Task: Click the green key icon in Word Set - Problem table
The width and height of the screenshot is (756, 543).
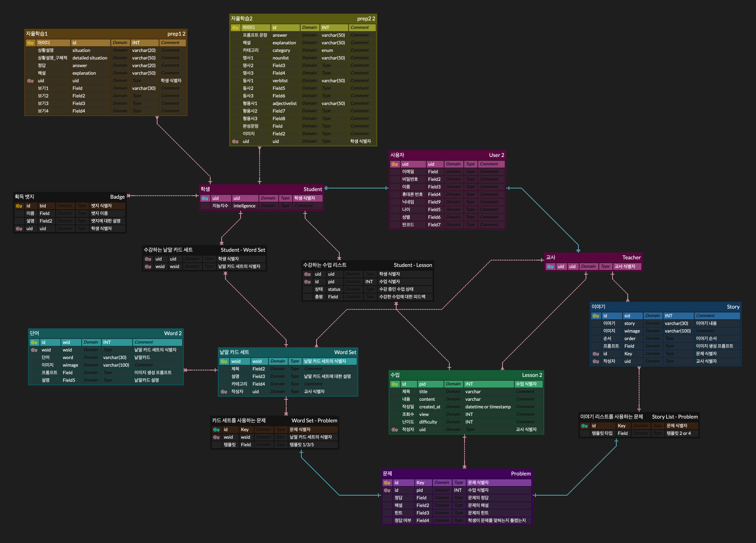Action: tap(216, 430)
